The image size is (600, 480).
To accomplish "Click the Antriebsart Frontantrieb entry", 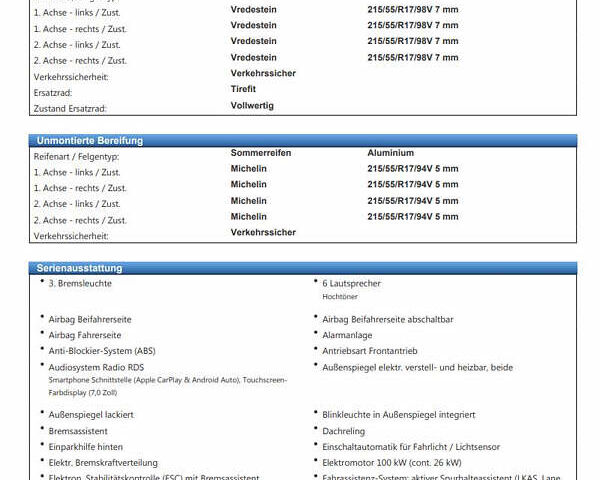I will pos(370,351).
